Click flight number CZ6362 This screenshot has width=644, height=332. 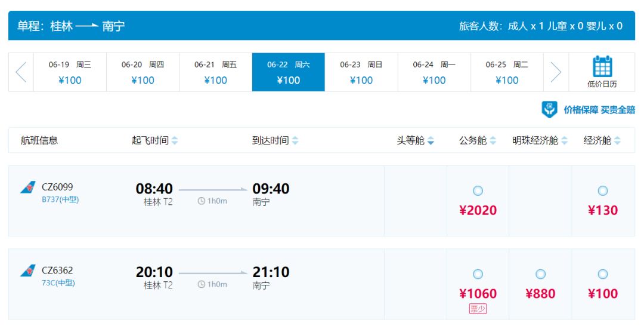coord(57,270)
